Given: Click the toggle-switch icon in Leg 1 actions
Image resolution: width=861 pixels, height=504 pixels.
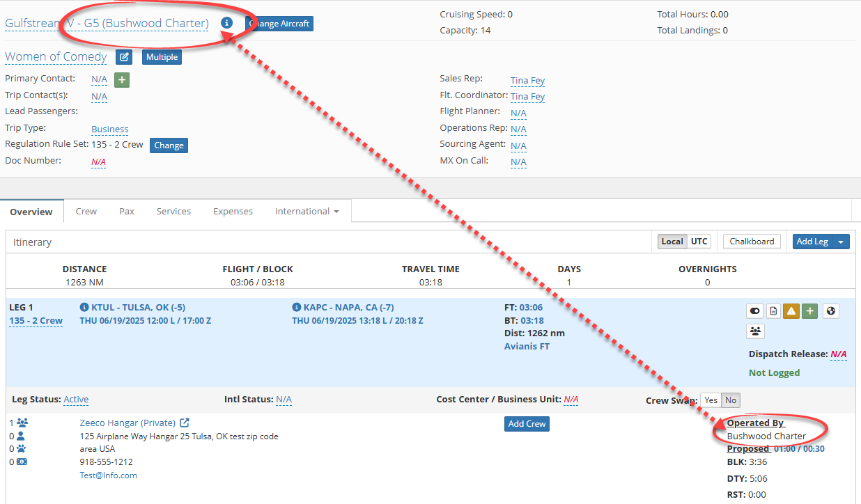Looking at the screenshot, I should (754, 311).
